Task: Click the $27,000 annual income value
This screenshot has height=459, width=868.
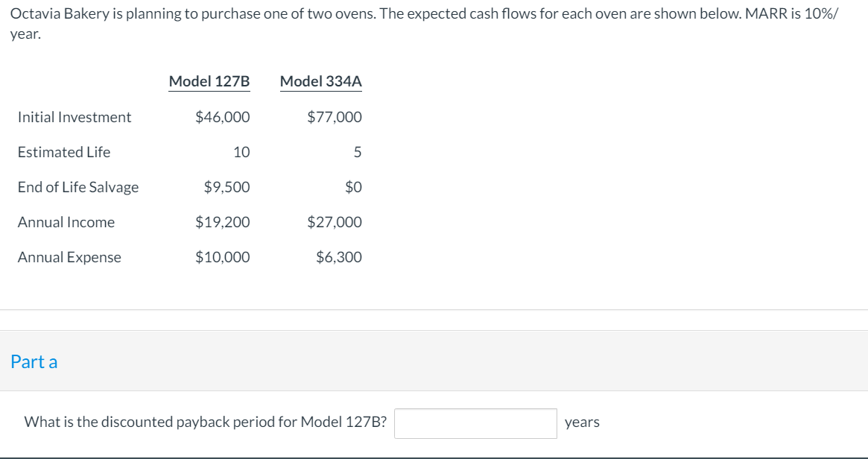Action: 335,222
